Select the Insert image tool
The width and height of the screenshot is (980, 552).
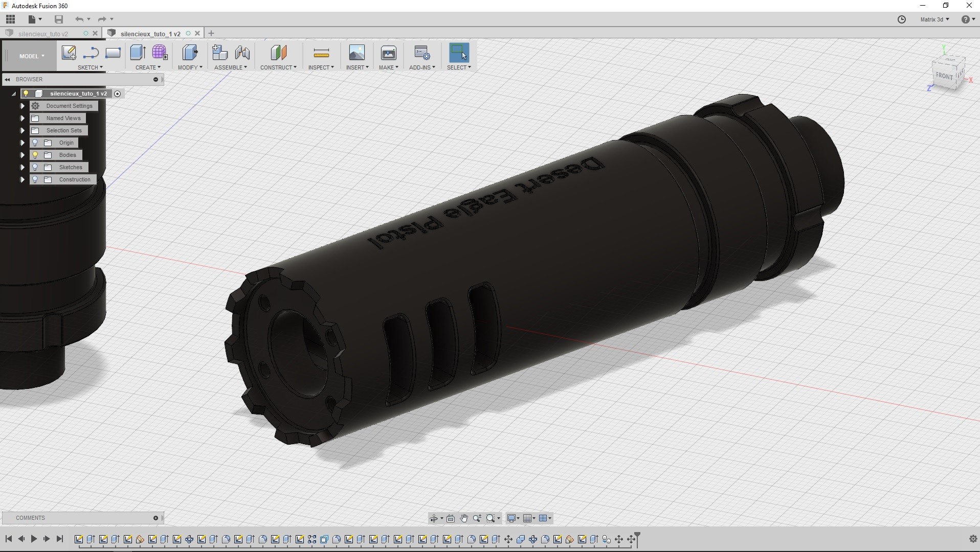tap(357, 53)
